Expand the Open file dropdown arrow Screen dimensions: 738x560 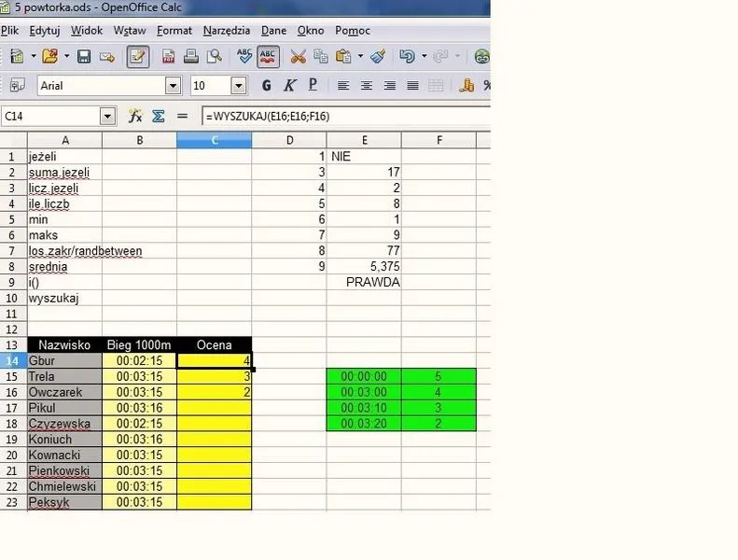(66, 57)
